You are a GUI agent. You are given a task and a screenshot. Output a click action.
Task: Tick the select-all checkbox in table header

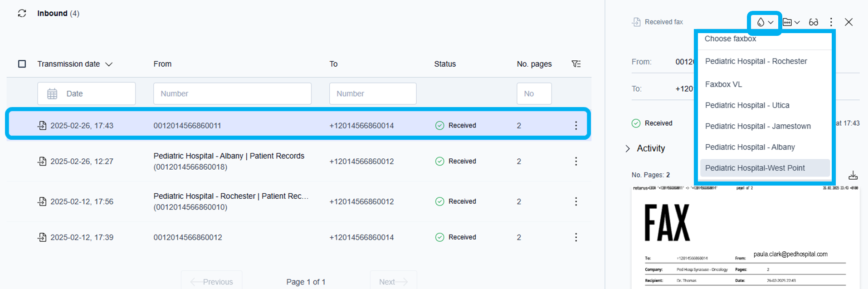click(22, 64)
